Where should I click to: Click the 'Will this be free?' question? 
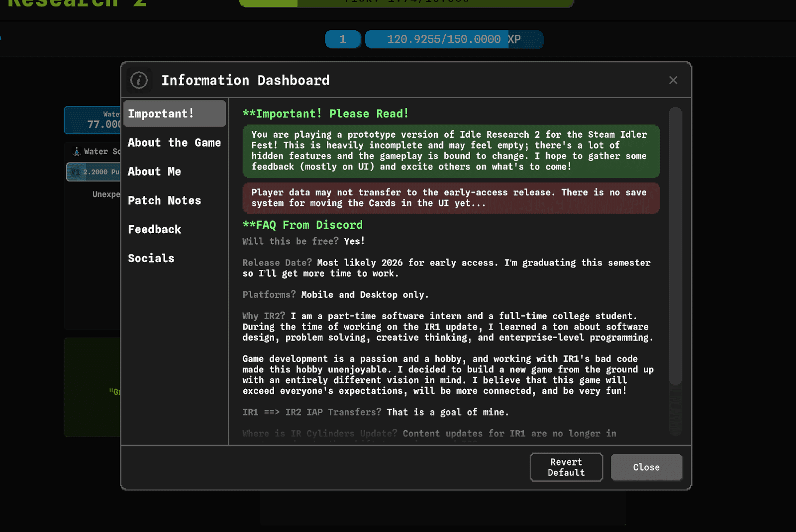tap(291, 241)
